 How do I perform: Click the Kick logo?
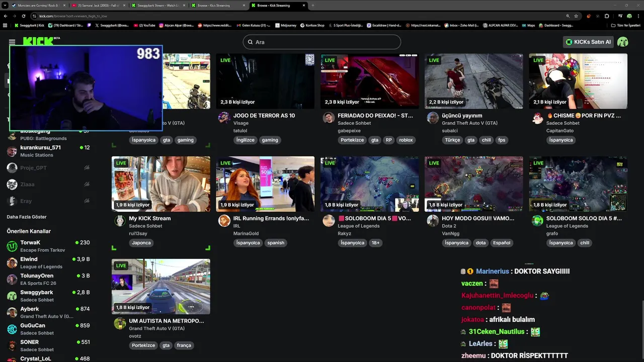40,41
